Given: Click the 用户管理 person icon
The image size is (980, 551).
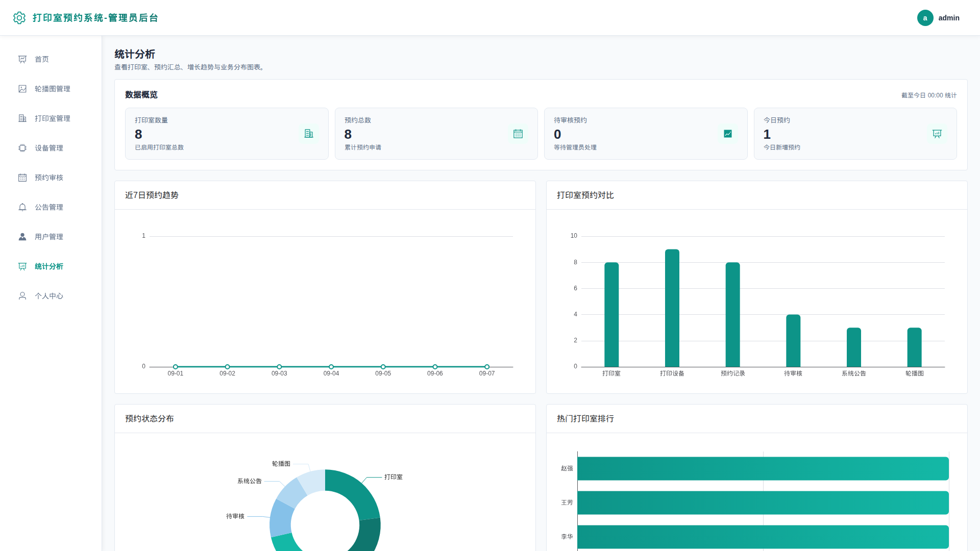Looking at the screenshot, I should pos(22,237).
